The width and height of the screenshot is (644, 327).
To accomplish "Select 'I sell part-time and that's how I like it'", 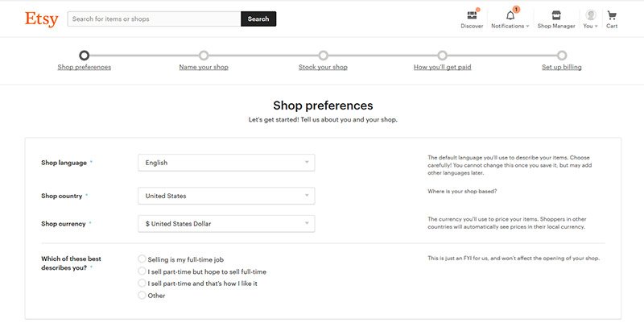I will coord(142,283).
